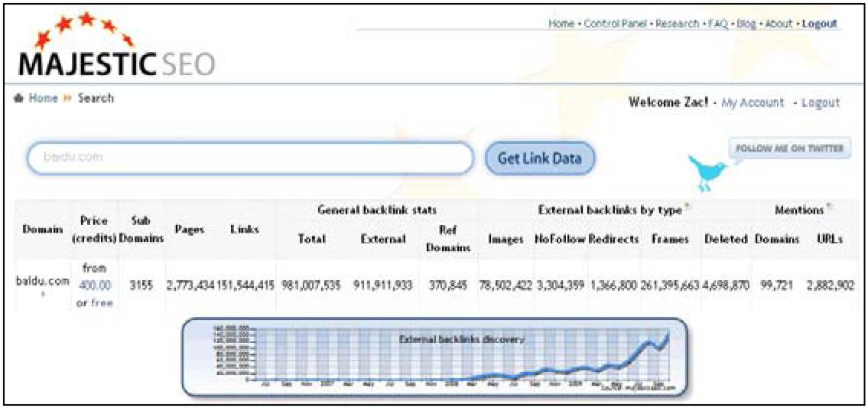This screenshot has height=408, width=868.
Task: Click the Price (credits) column header
Action: pos(93,228)
